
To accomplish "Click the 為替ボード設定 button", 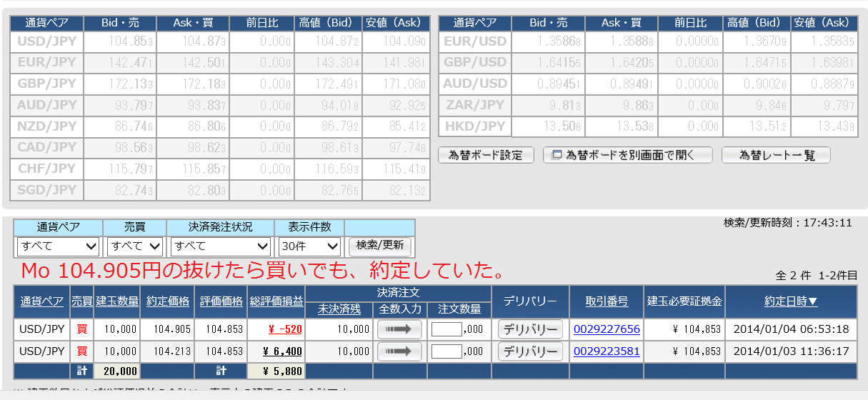I will point(486,155).
